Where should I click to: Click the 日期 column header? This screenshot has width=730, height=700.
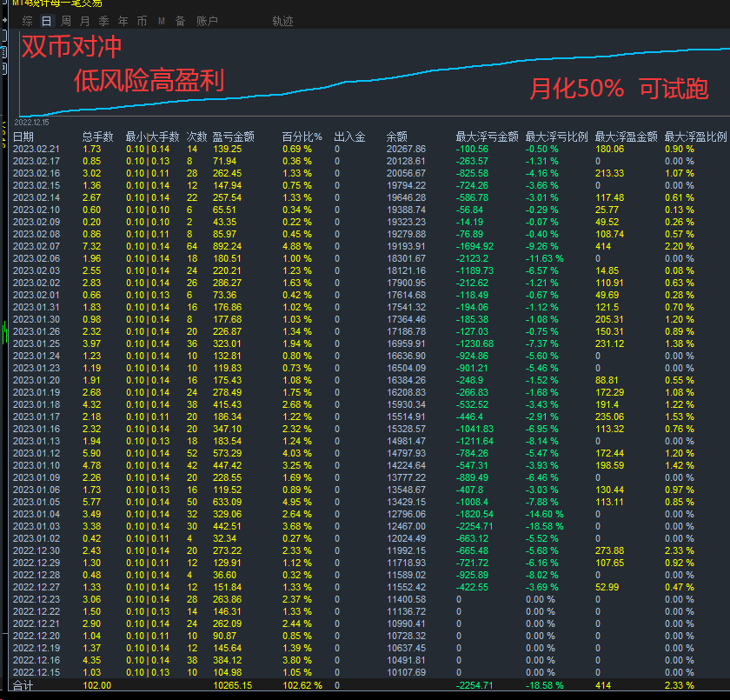(x=23, y=137)
